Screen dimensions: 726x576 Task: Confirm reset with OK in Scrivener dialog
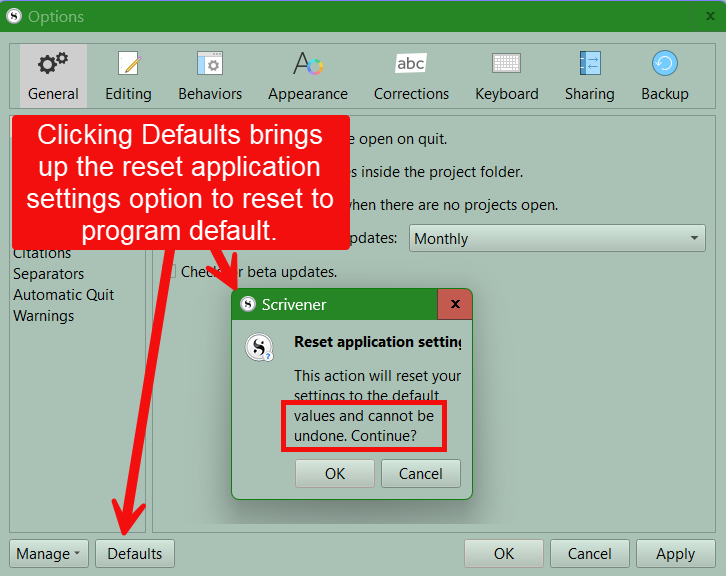point(335,474)
